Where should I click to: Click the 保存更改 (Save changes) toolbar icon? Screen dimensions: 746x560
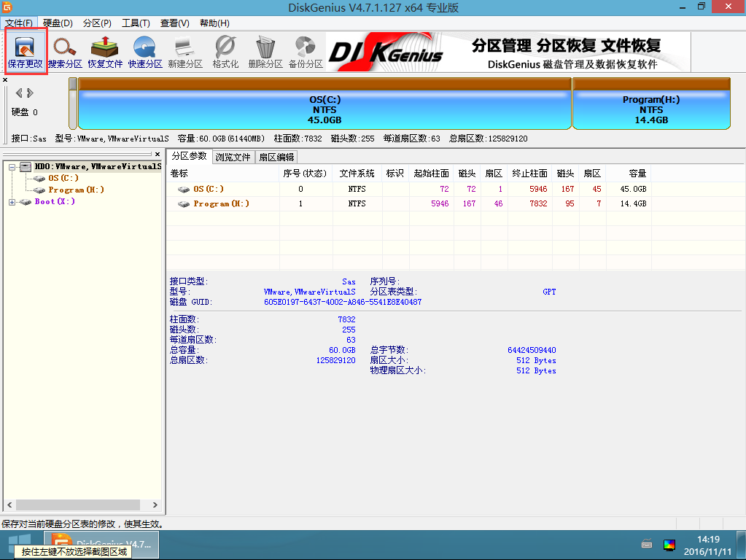[x=26, y=51]
